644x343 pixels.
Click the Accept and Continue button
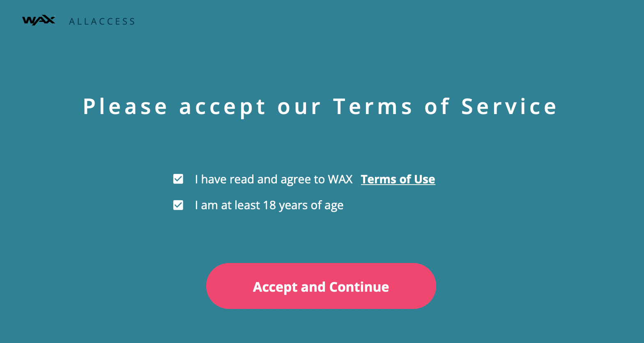coord(321,286)
